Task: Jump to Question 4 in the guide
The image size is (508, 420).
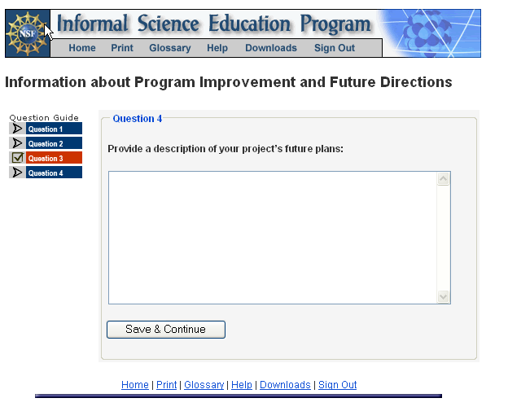Action: 54,173
